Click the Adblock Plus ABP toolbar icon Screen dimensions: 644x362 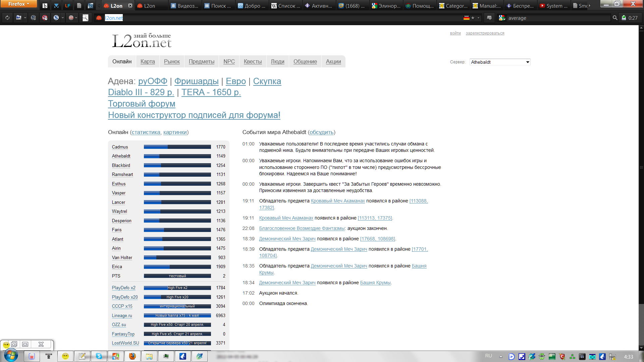point(71,18)
